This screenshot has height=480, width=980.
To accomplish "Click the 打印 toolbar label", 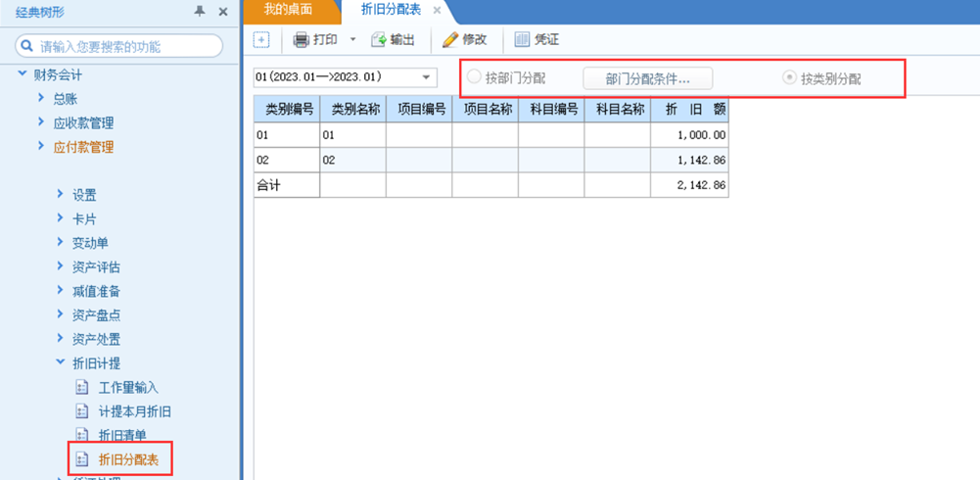I will 325,40.
